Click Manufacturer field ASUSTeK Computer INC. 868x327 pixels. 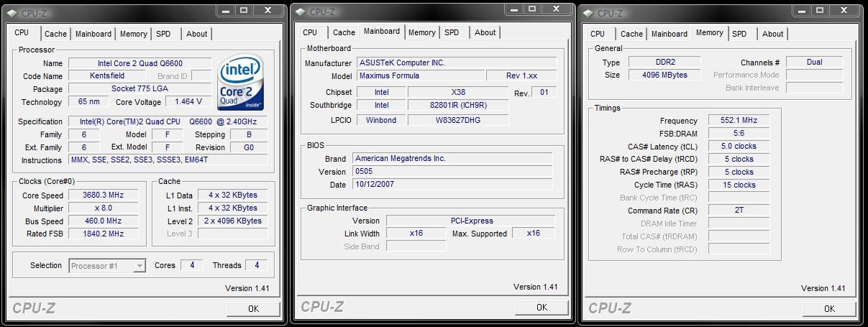[x=457, y=63]
